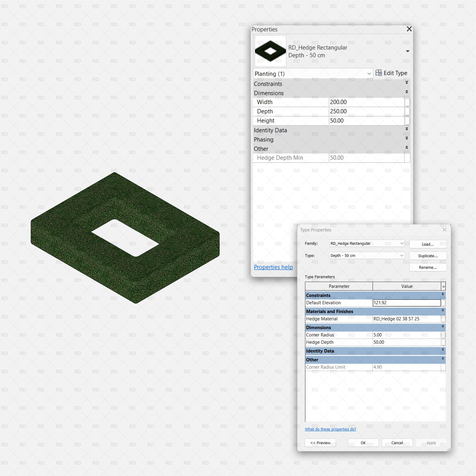
Task: Expand the Identity Data section in Properties
Action: [x=407, y=129]
